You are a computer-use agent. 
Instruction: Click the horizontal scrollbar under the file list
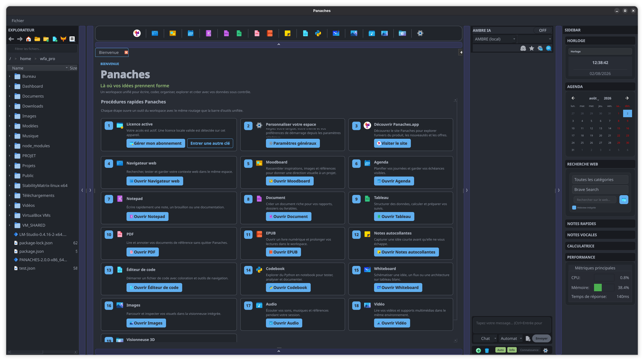42,352
